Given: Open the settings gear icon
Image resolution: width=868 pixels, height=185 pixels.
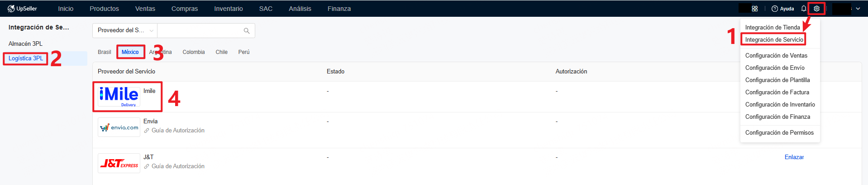Looking at the screenshot, I should (816, 9).
